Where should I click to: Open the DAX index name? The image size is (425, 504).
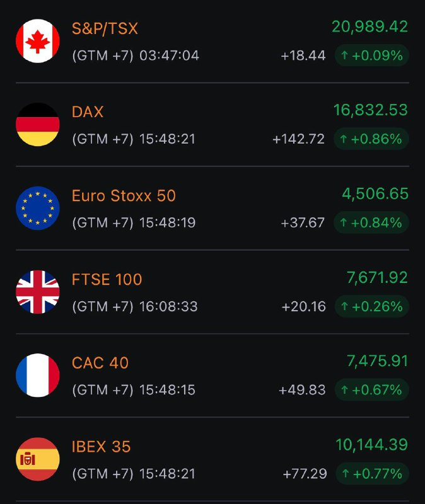coord(88,112)
